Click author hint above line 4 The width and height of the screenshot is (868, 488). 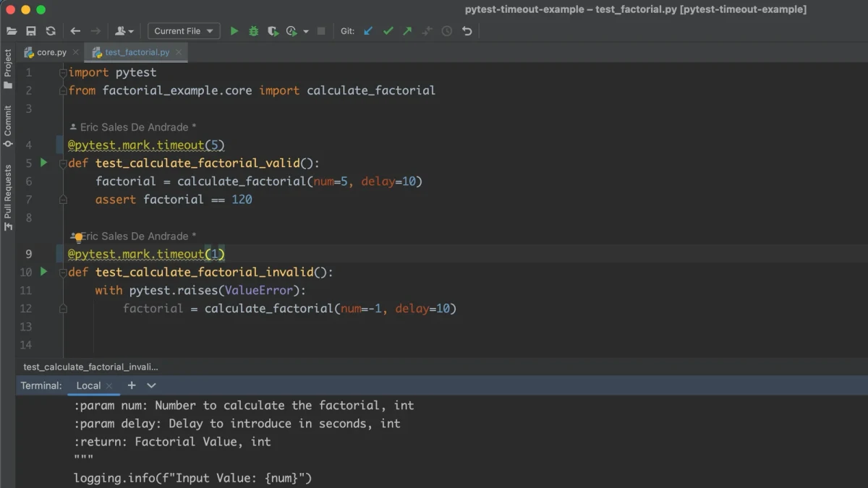point(133,127)
